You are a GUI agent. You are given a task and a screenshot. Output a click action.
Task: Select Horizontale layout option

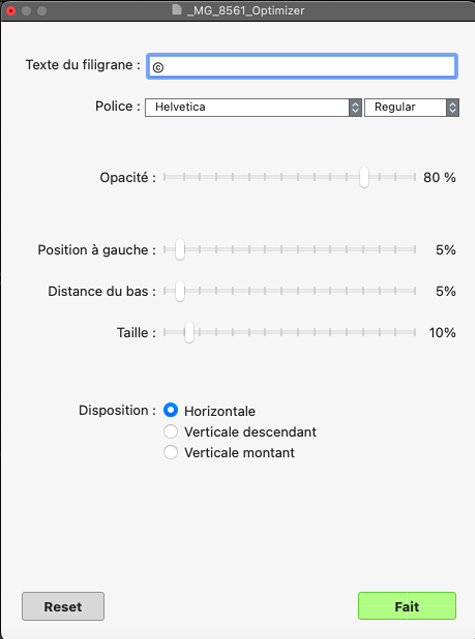tap(171, 410)
